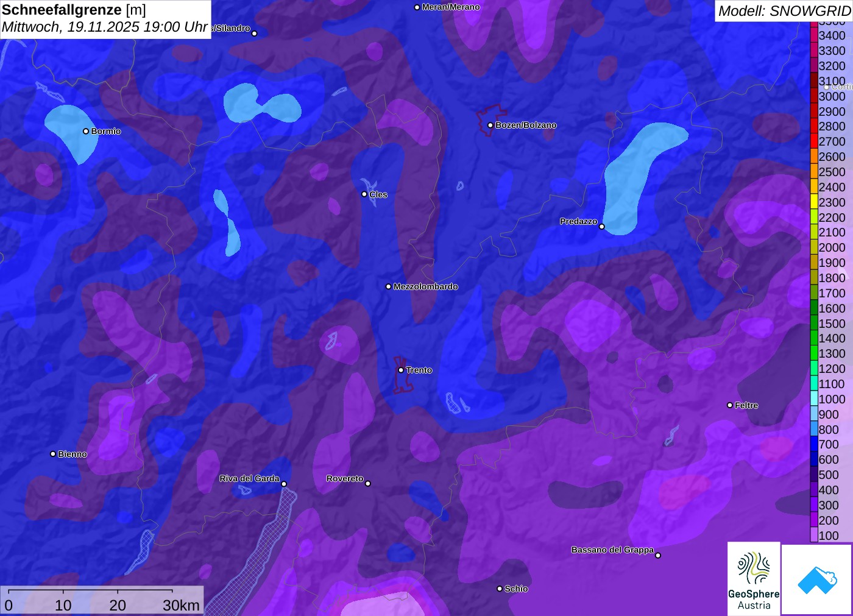Select the Bormio location dot
The width and height of the screenshot is (853, 616).
86,131
